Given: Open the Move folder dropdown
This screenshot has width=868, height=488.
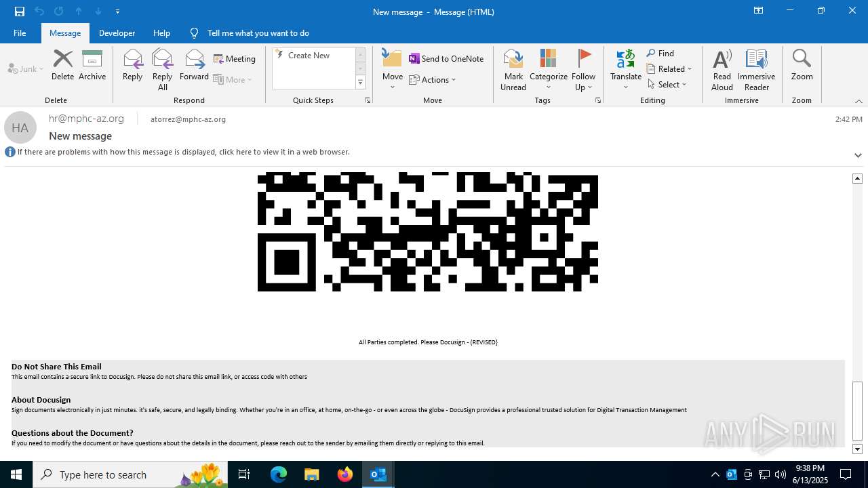Looking at the screenshot, I should coord(393,70).
